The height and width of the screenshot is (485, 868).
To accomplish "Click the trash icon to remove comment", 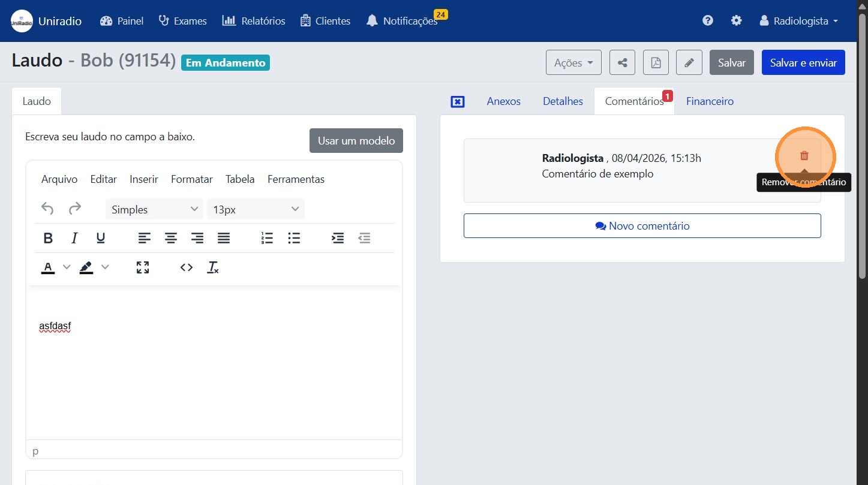I will click(804, 156).
